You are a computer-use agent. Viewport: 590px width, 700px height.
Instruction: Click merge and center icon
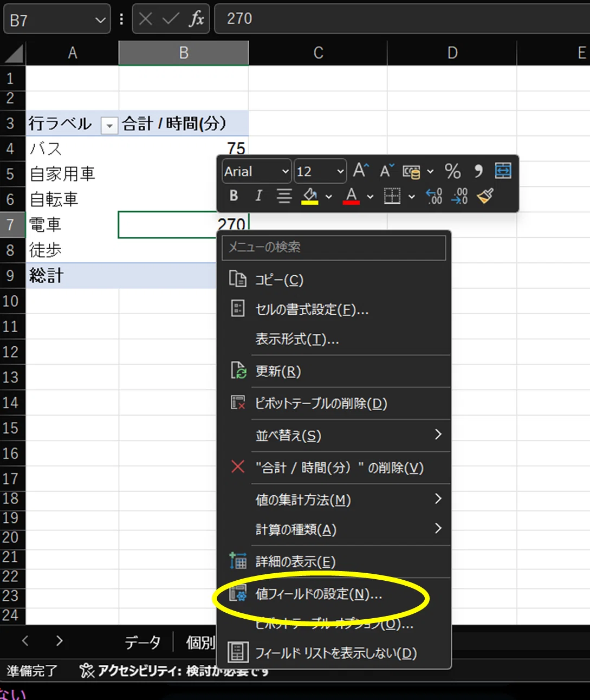[x=503, y=171]
